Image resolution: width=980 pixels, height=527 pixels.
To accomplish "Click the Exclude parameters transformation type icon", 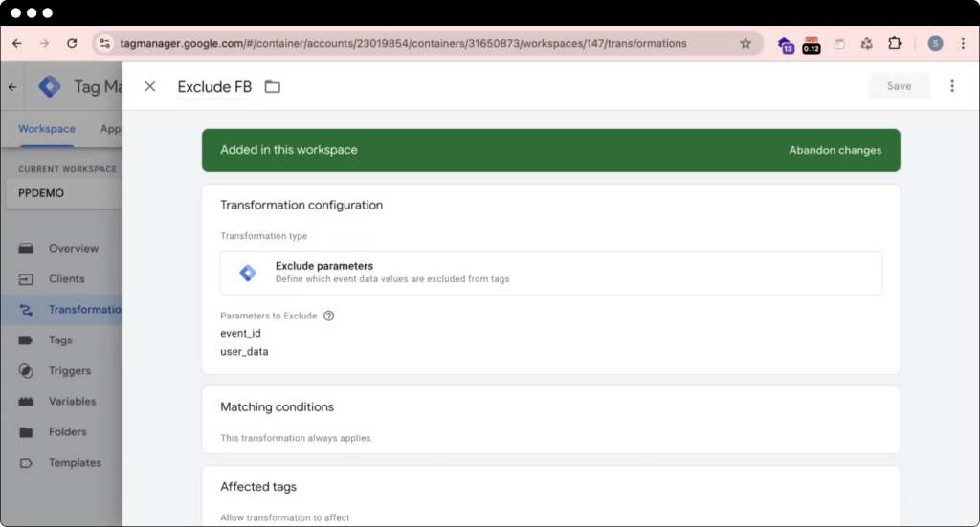I will (248, 273).
